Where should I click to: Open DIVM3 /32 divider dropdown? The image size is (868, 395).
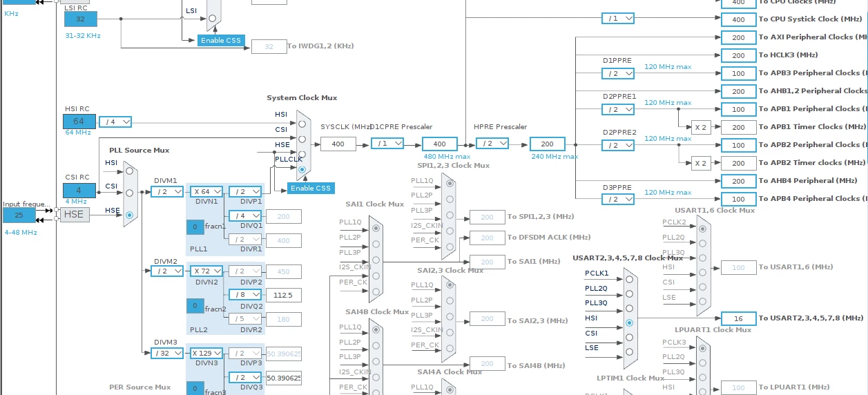point(167,353)
